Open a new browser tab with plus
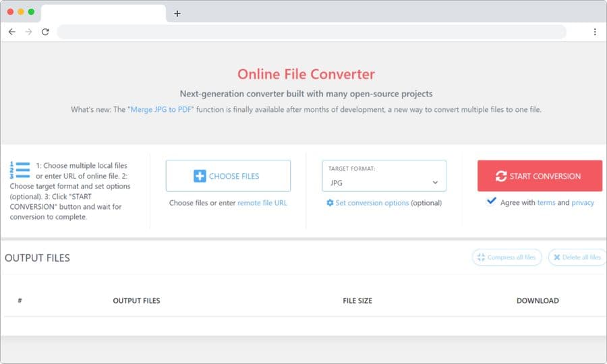The width and height of the screenshot is (607, 364). (177, 13)
